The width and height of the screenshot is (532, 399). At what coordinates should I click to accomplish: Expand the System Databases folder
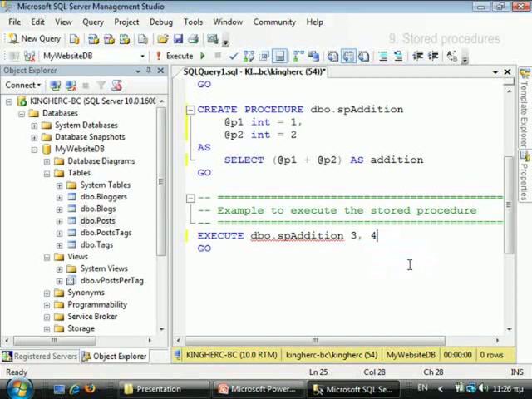click(x=34, y=126)
